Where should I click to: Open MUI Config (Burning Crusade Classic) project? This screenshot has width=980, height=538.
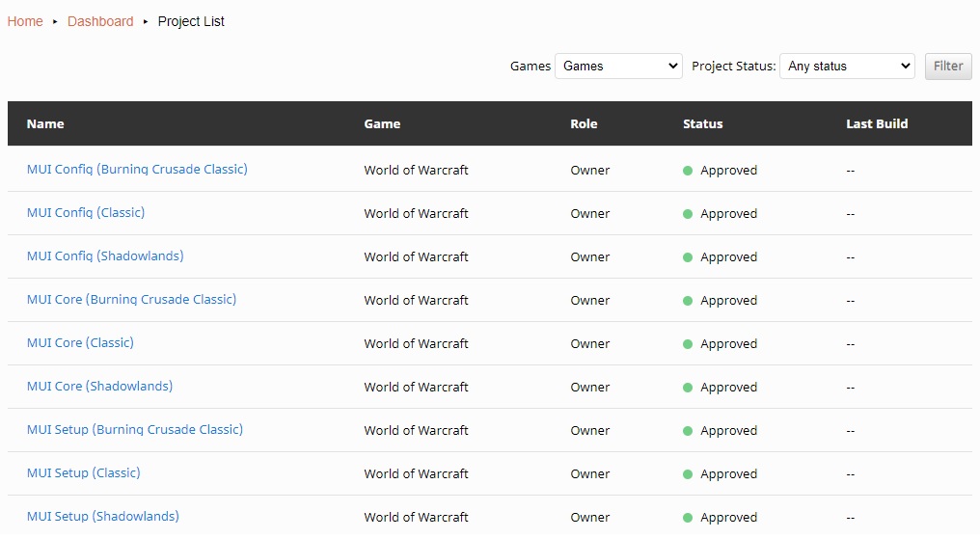click(137, 170)
